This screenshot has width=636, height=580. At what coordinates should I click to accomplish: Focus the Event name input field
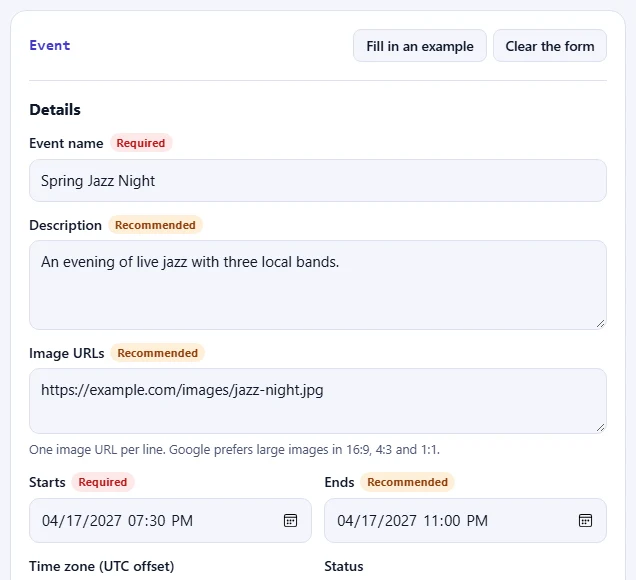pos(318,180)
